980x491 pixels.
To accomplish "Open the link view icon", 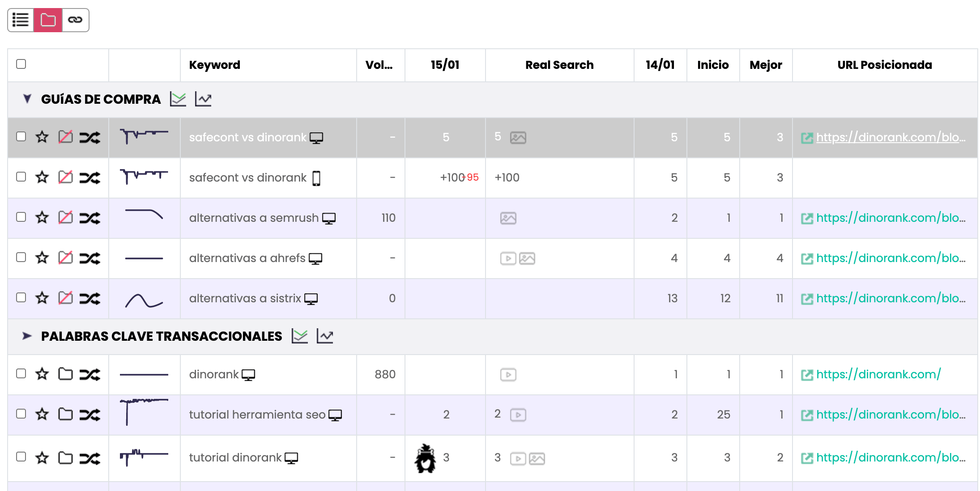I will pos(75,20).
